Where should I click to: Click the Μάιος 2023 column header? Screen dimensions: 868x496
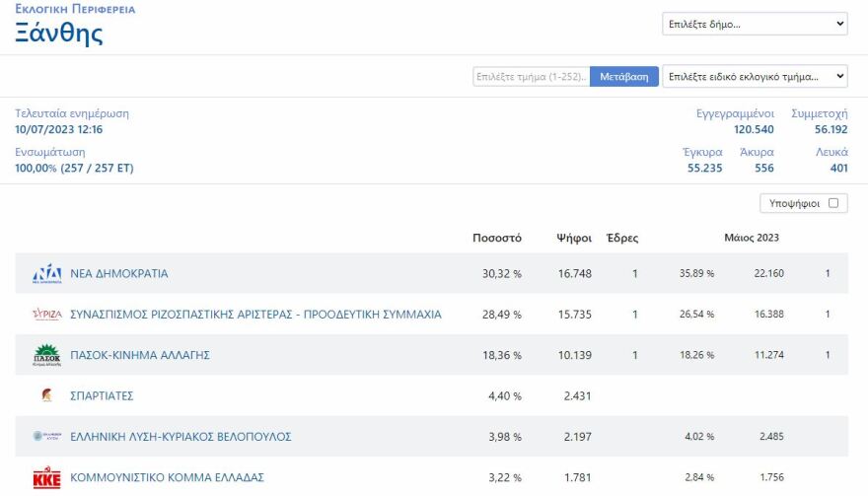click(752, 238)
